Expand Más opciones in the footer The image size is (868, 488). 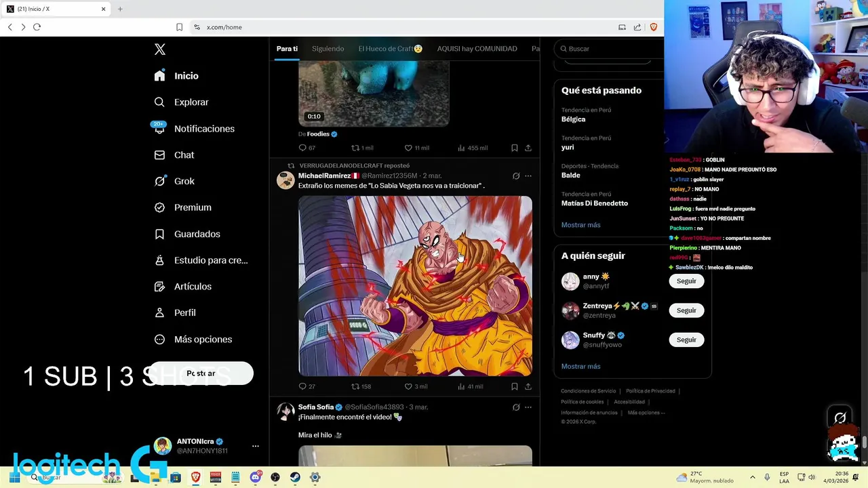click(x=646, y=413)
